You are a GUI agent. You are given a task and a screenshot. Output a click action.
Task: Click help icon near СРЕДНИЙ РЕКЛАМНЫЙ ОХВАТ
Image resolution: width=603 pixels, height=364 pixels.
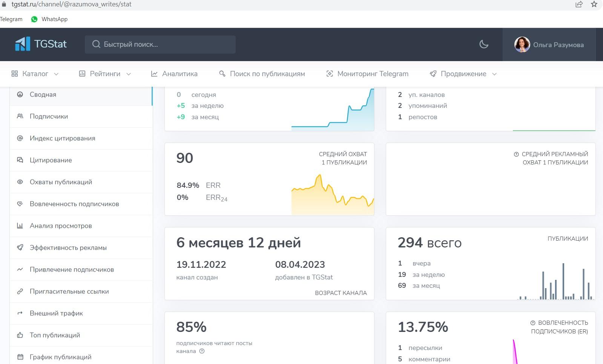(x=516, y=154)
